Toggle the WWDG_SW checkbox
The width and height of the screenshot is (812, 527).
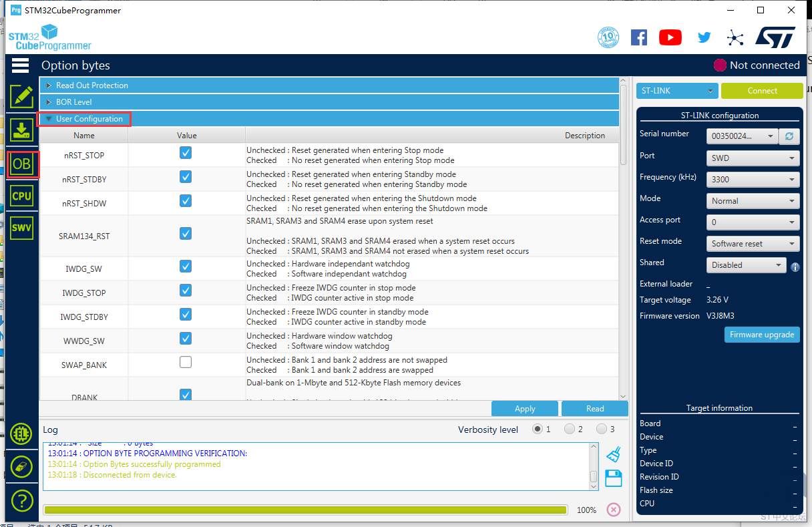[186, 339]
